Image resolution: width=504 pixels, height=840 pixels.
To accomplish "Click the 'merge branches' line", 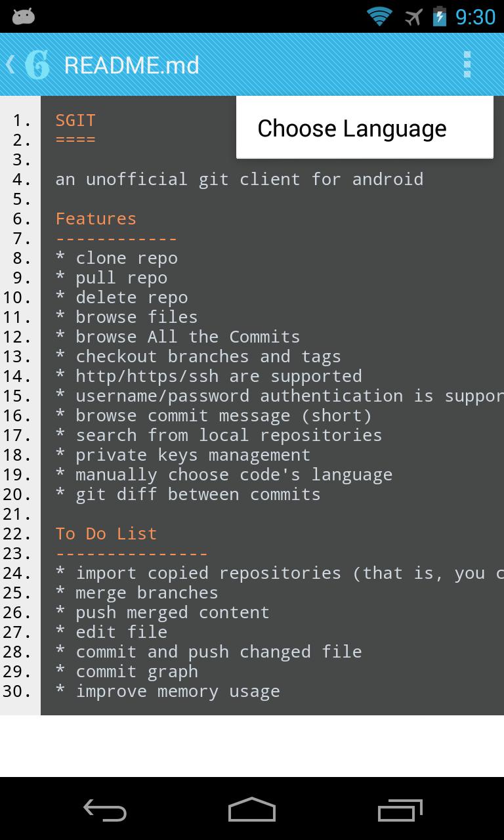I will tap(146, 593).
